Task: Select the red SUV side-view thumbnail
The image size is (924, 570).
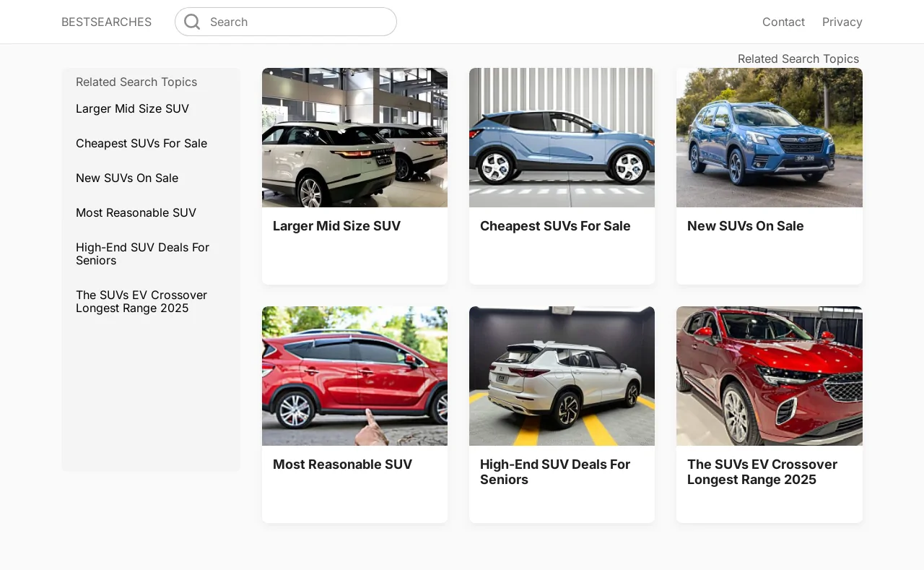Action: click(354, 376)
